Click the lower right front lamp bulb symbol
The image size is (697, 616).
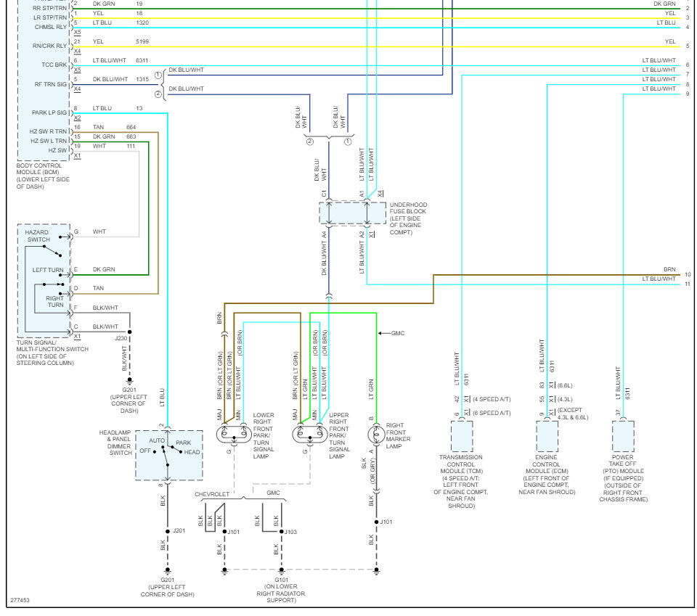coord(234,433)
